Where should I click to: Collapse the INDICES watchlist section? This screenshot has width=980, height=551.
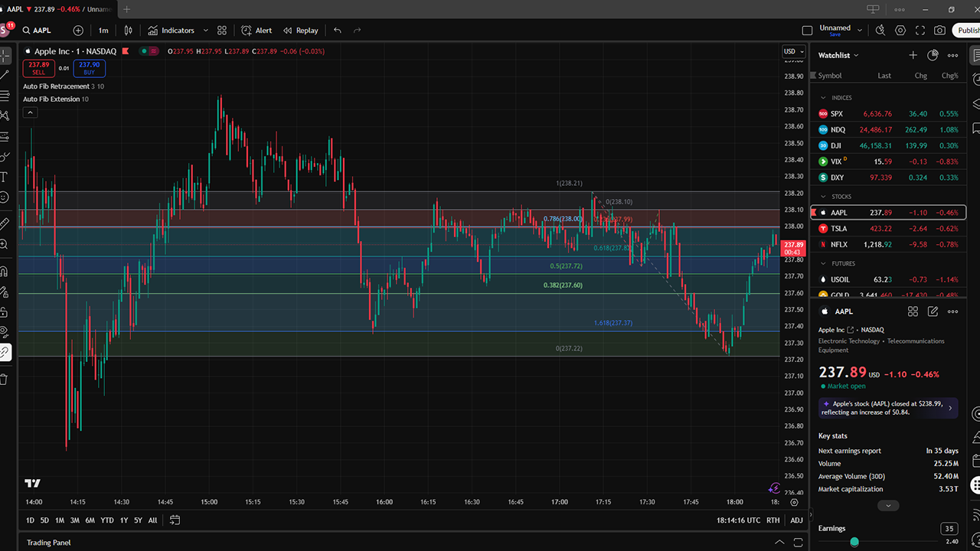coord(823,98)
